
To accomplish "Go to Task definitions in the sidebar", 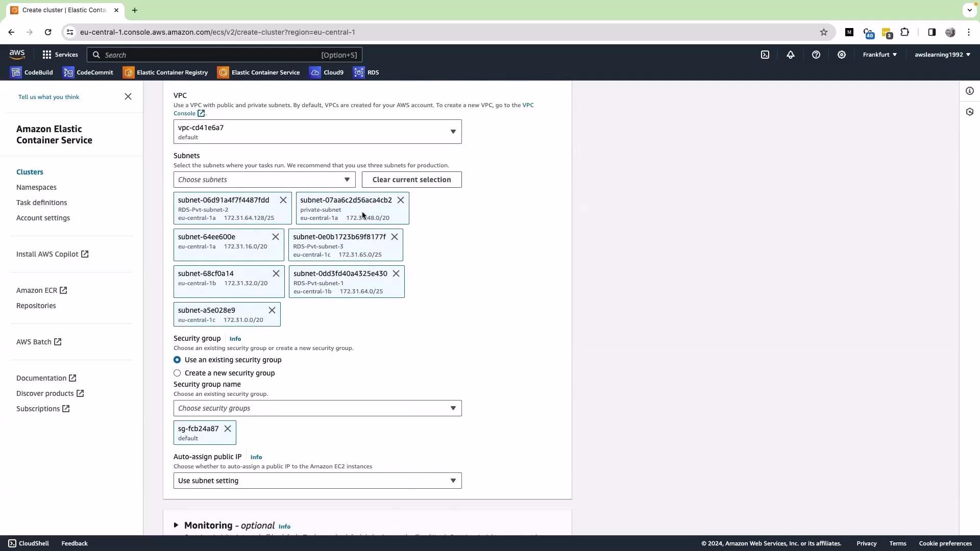I will click(x=41, y=203).
